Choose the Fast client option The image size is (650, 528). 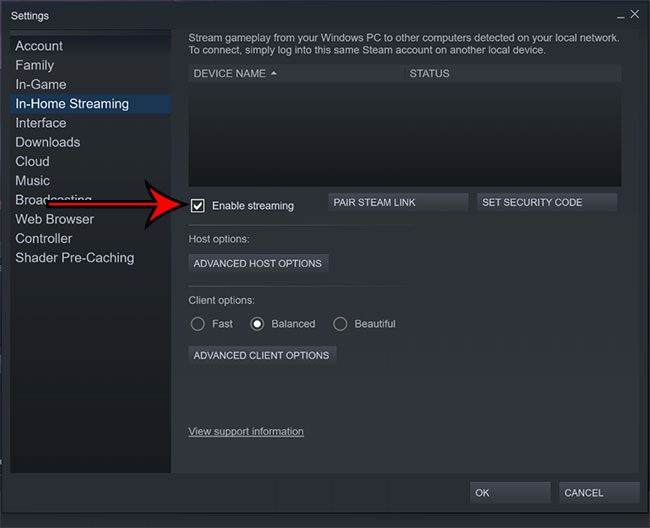198,324
